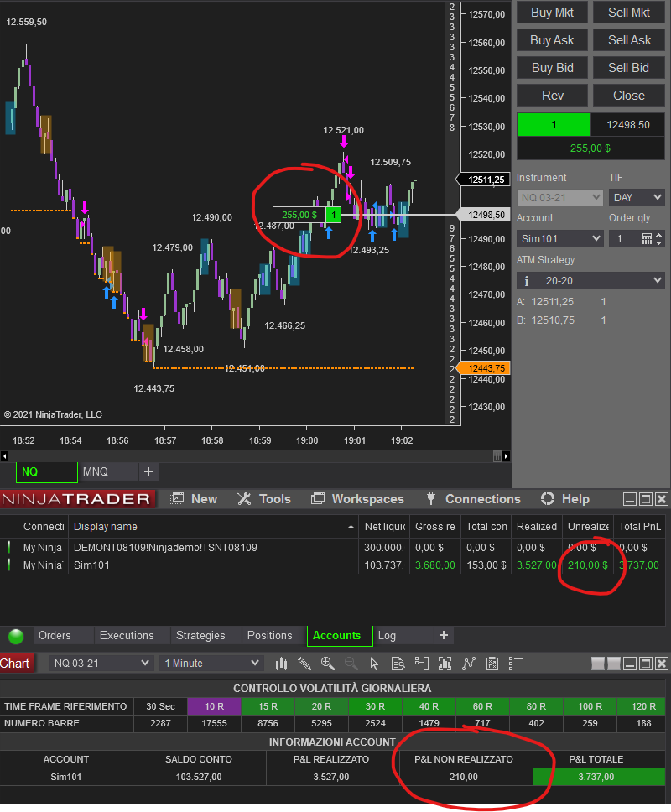The width and height of the screenshot is (671, 812).
Task: Click the ATM Strategy info icon
Action: click(x=527, y=281)
